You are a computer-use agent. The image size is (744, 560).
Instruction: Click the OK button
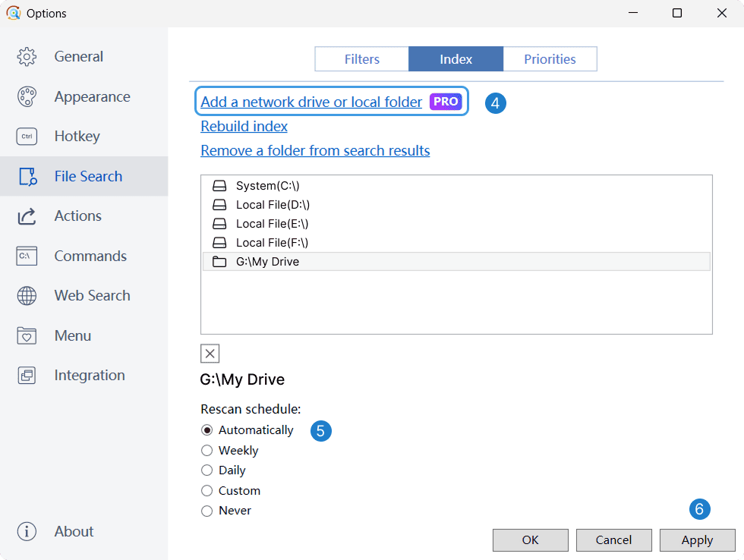(x=531, y=540)
